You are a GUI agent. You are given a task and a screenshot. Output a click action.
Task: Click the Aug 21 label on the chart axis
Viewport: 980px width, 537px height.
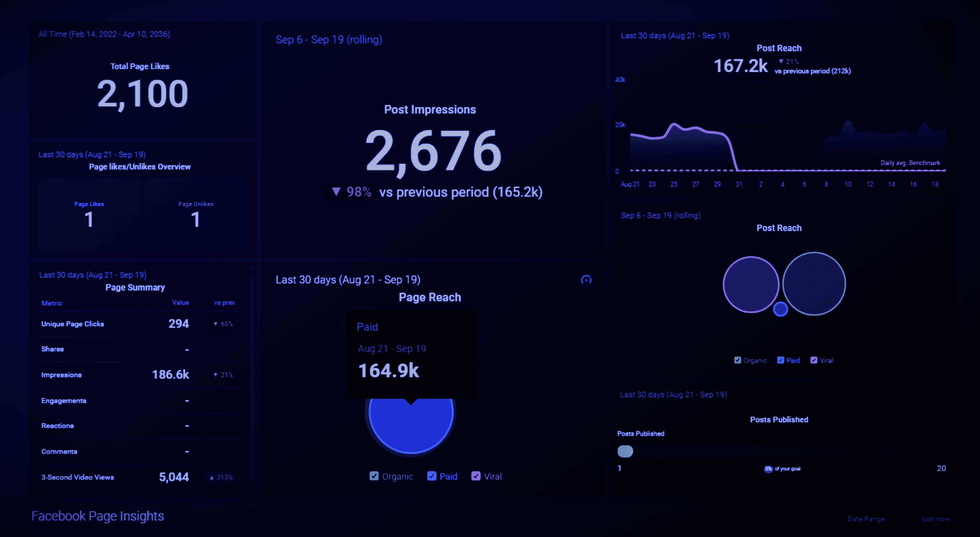630,184
